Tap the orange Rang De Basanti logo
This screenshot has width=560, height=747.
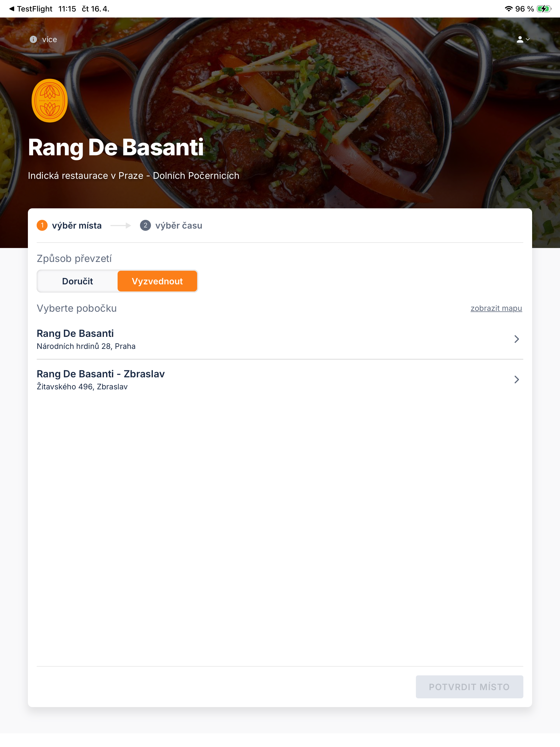point(50,101)
